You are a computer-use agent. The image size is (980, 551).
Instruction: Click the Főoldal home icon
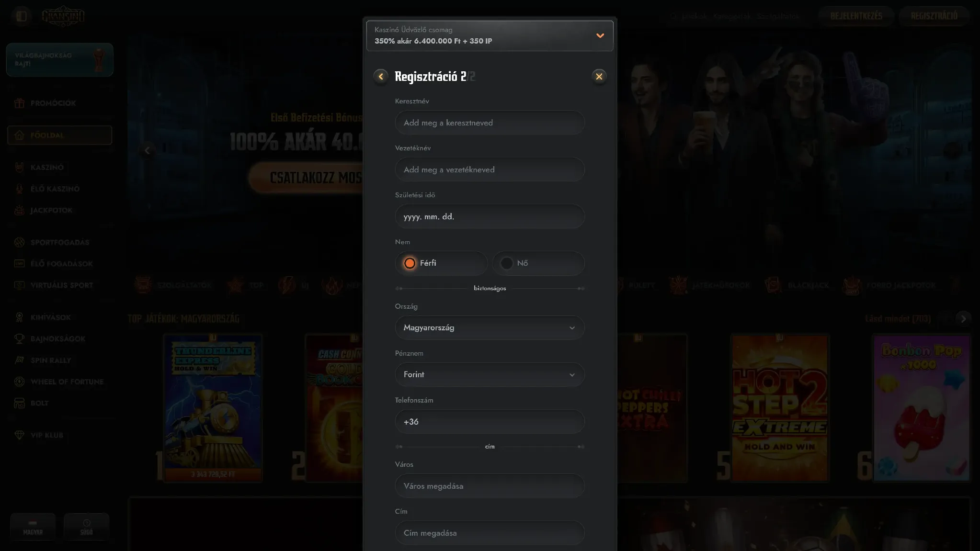(x=19, y=135)
